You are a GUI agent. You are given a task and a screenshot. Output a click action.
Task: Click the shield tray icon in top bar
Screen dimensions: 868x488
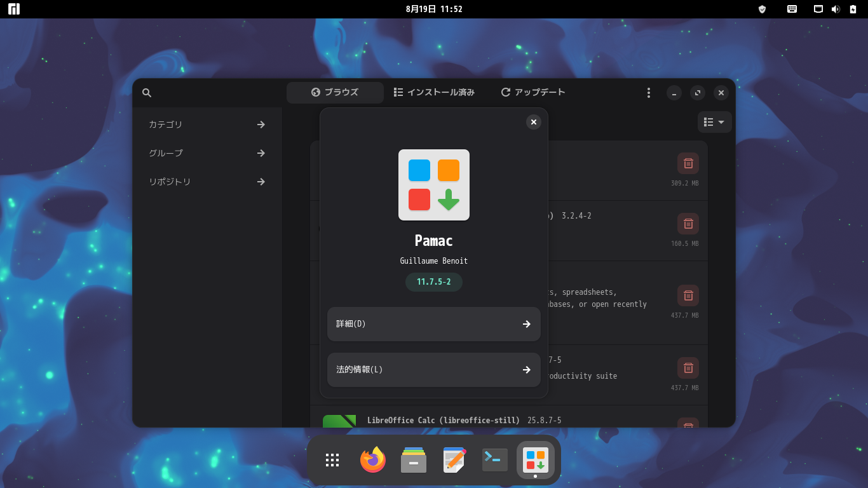pyautogui.click(x=763, y=9)
